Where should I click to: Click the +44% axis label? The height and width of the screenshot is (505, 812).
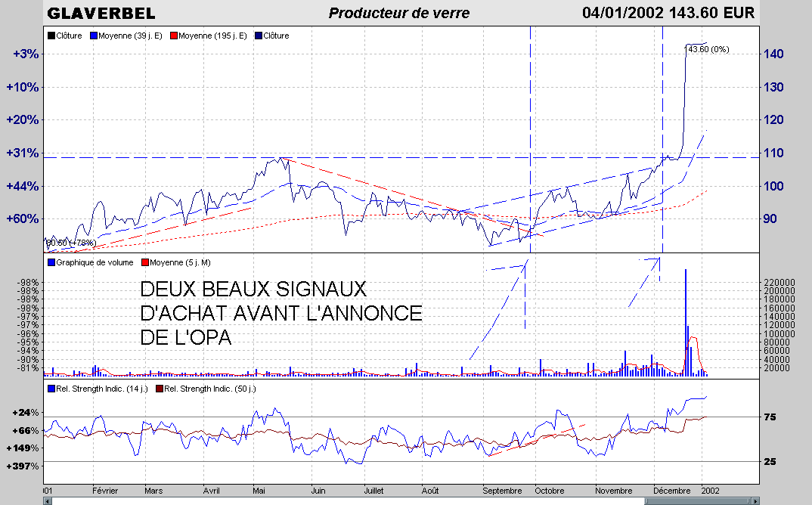[x=22, y=186]
